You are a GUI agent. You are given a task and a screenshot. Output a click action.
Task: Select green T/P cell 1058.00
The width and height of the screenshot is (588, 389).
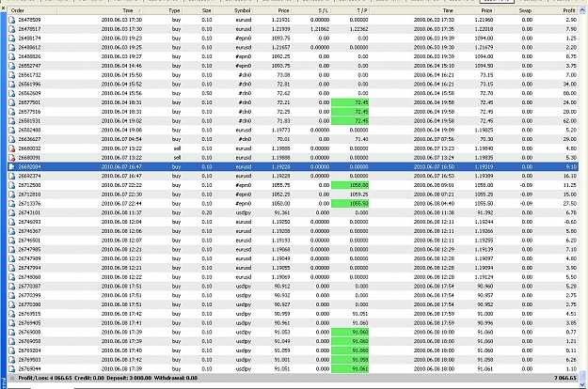[x=349, y=185]
